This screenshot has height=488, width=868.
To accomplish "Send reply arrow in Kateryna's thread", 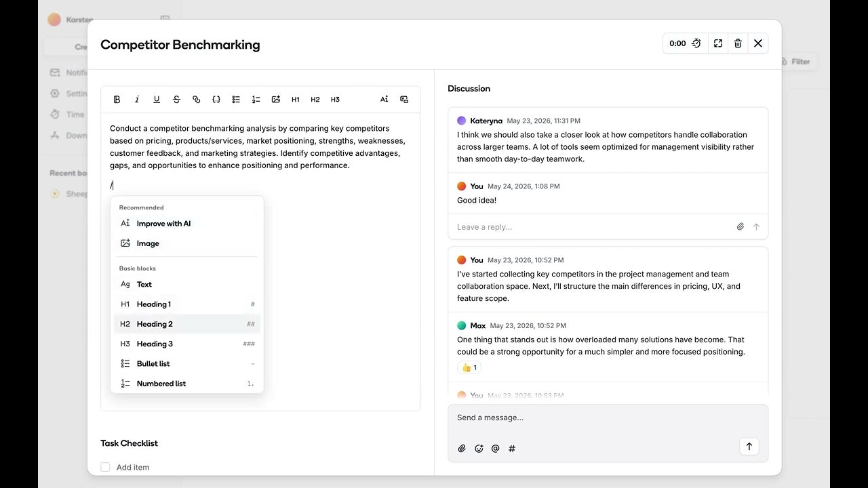I will (x=756, y=227).
